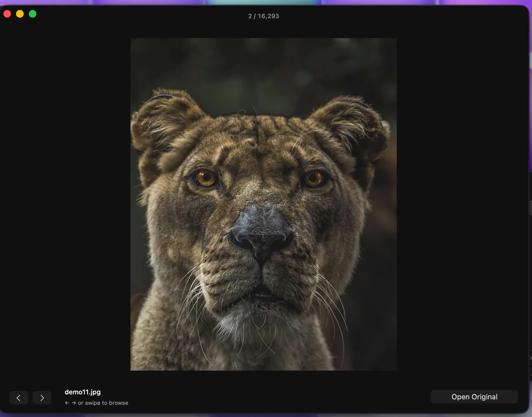Click the lioness's right ear
Screen dimensions: 532x417
pyautogui.click(x=352, y=127)
